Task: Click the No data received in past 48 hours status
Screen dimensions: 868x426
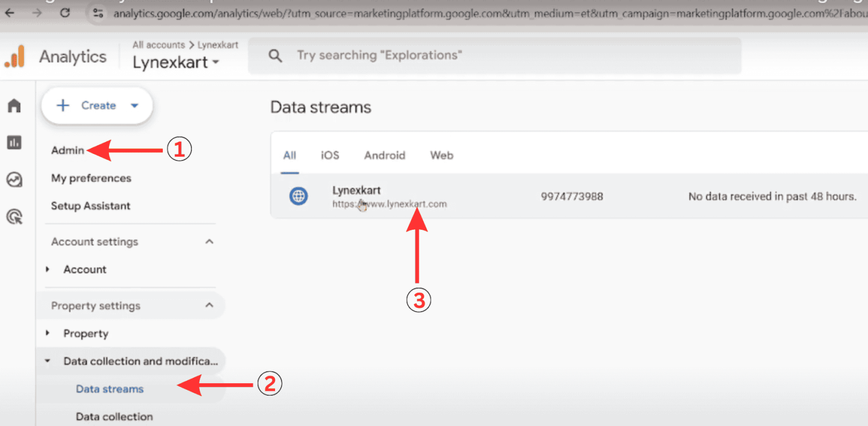Action: pos(773,197)
